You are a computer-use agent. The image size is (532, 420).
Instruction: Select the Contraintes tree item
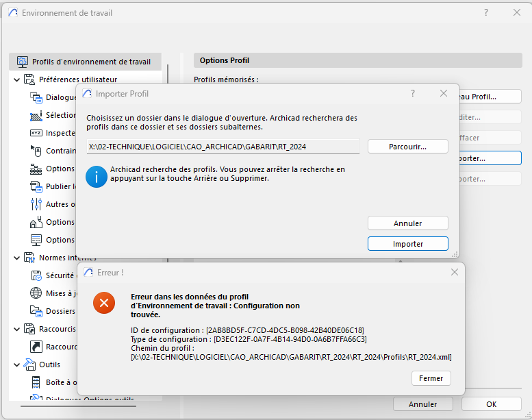[x=61, y=151]
